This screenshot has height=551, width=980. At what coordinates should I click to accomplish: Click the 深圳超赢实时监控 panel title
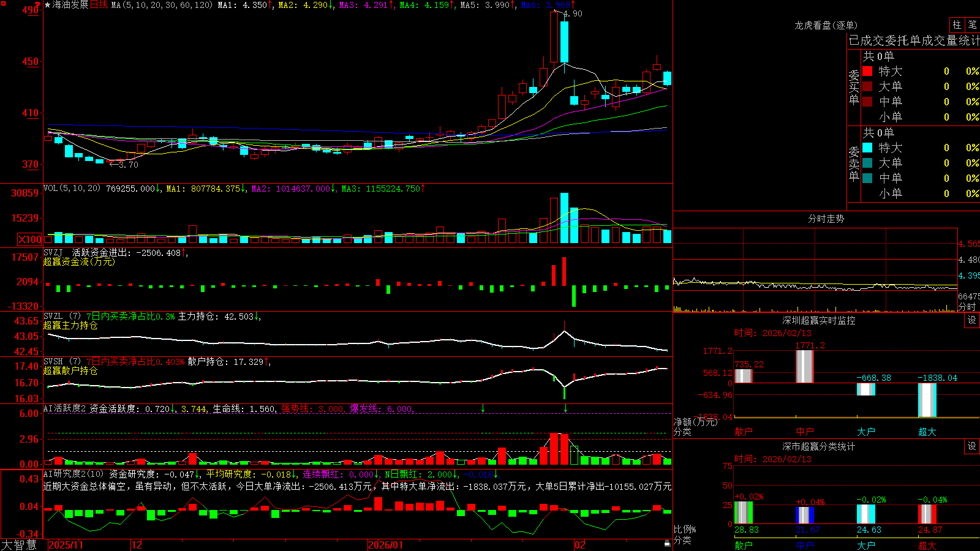(x=818, y=320)
